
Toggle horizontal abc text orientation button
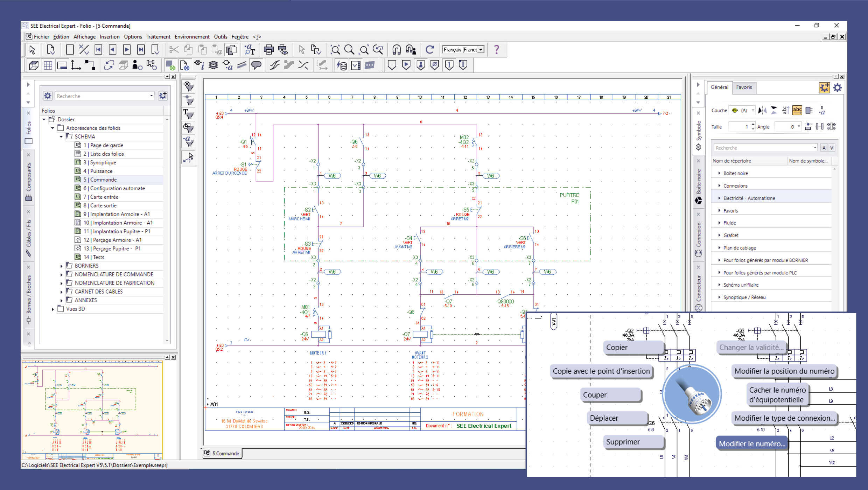[x=797, y=111]
